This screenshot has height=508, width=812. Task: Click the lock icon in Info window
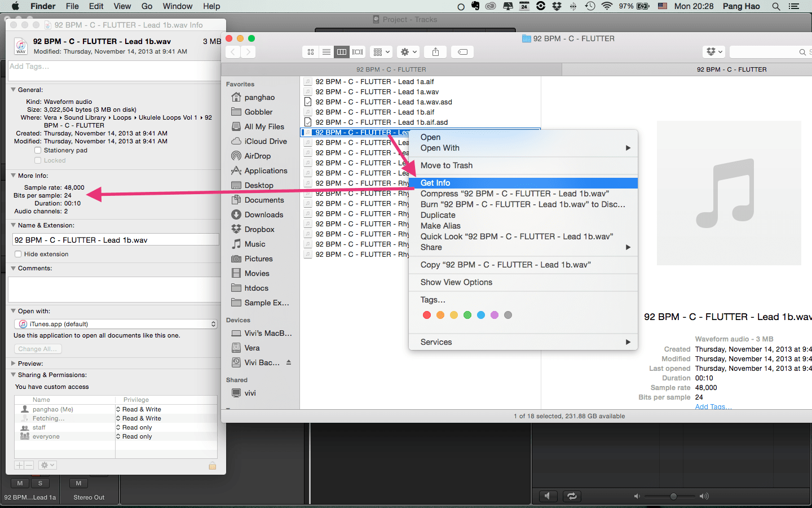(213, 465)
